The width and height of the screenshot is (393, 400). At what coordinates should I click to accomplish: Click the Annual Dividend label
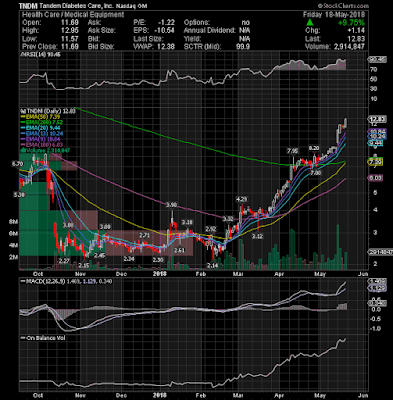tap(210, 31)
